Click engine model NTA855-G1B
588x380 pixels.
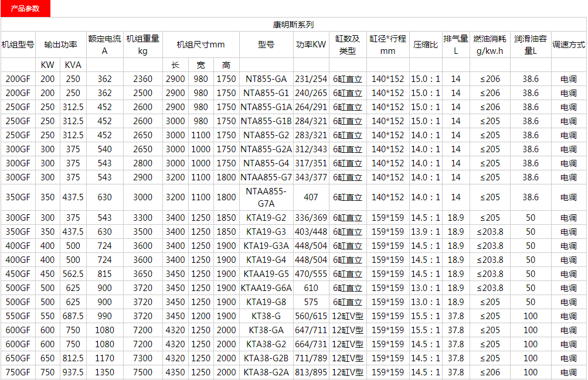coord(266,121)
